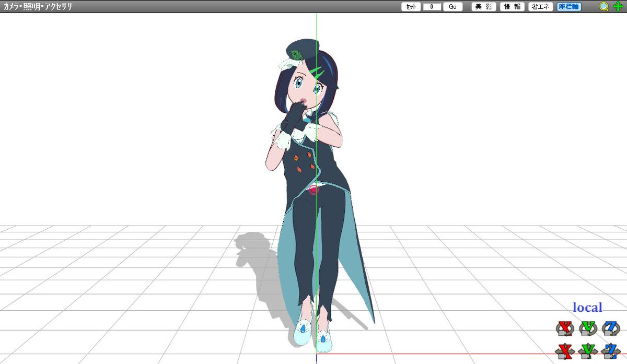This screenshot has width=627, height=364.
Task: Click the pink center bone marker on model
Action: pos(313,190)
